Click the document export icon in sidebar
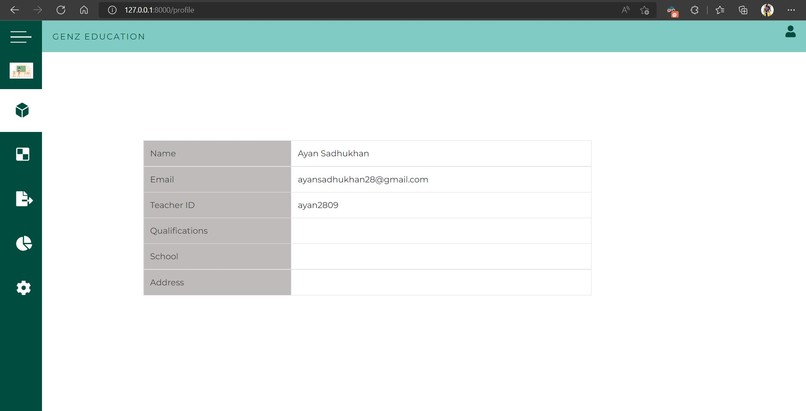 pos(24,198)
